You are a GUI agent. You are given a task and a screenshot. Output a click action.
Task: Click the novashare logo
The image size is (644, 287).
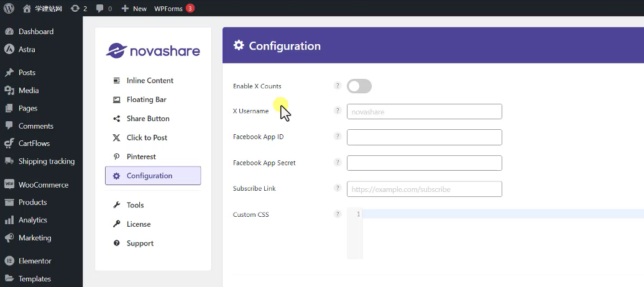click(153, 50)
